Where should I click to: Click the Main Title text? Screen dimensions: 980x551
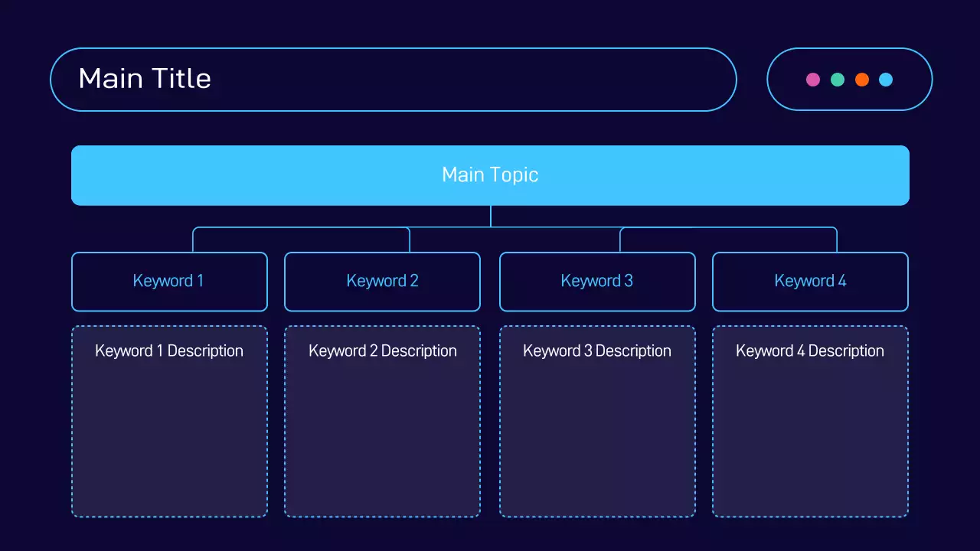click(x=145, y=79)
